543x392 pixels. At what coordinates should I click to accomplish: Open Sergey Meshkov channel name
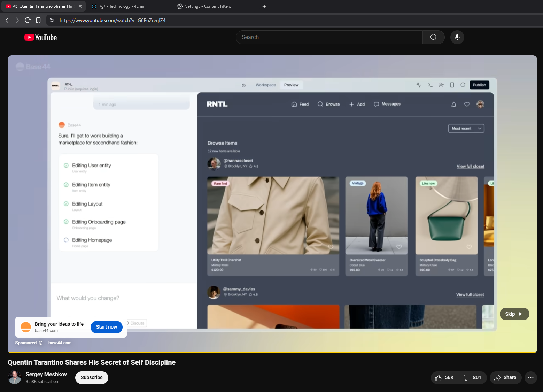[46, 374]
